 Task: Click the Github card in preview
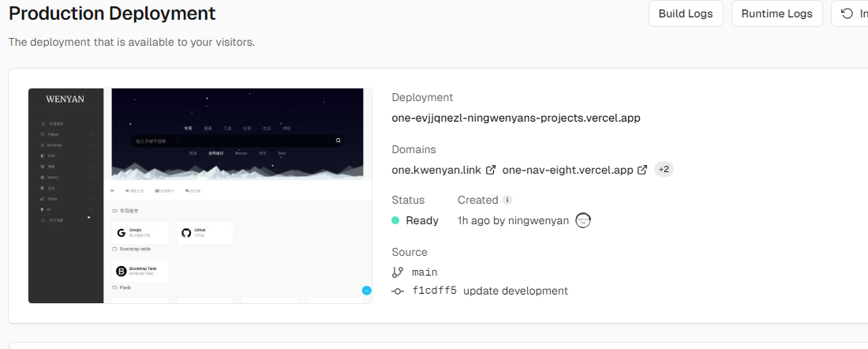pyautogui.click(x=205, y=233)
